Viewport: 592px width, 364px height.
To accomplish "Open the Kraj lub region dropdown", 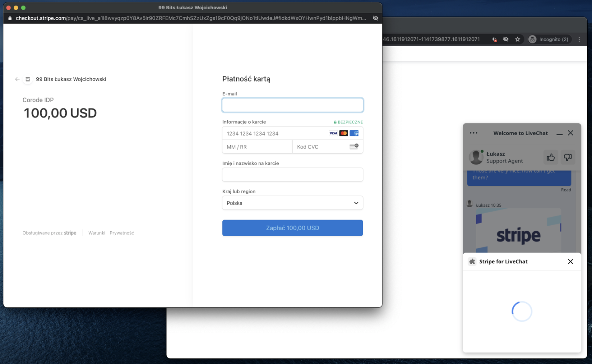I will (x=293, y=203).
